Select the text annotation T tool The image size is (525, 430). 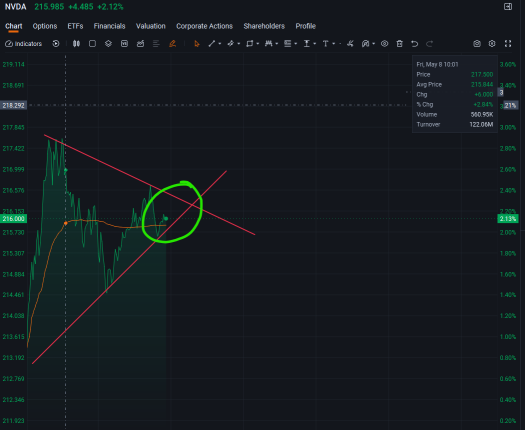[325, 44]
